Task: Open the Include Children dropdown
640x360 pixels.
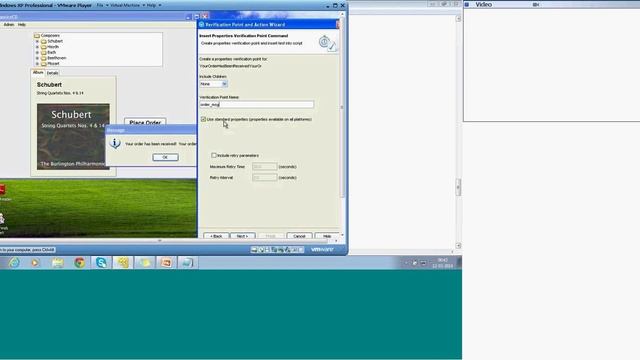Action: 213,84
